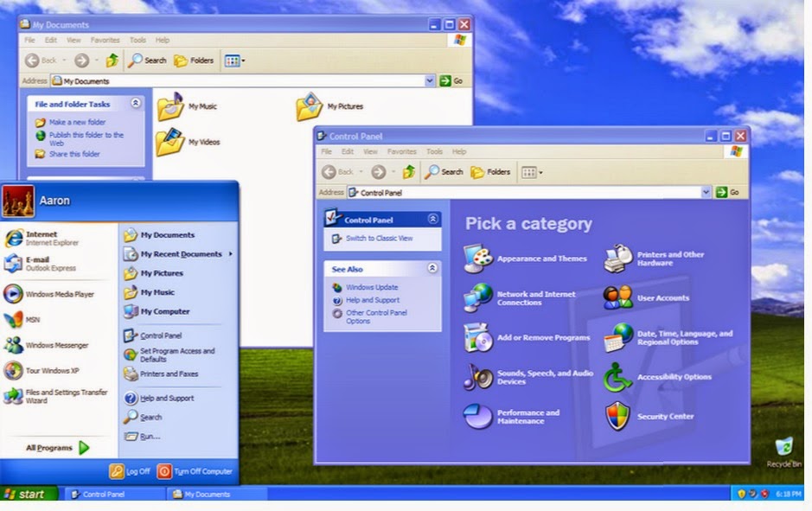Open Performance and Maintenance icon
The width and height of the screenshot is (812, 511).
pos(478,416)
